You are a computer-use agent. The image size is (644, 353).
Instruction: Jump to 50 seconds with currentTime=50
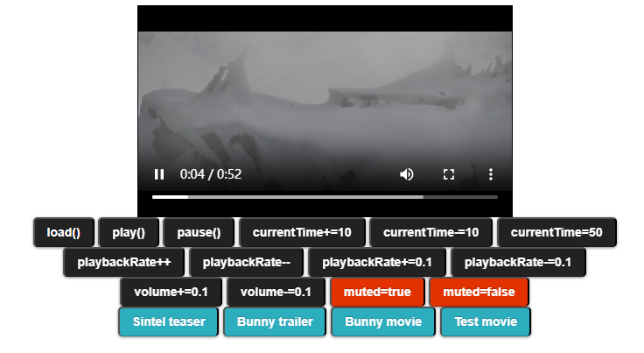(556, 233)
